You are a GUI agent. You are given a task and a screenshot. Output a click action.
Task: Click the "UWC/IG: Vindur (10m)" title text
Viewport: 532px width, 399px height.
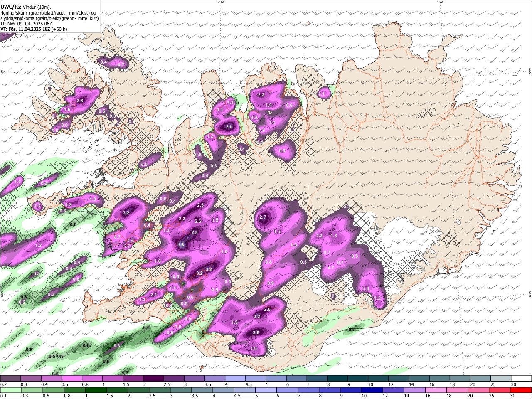pyautogui.click(x=25, y=7)
